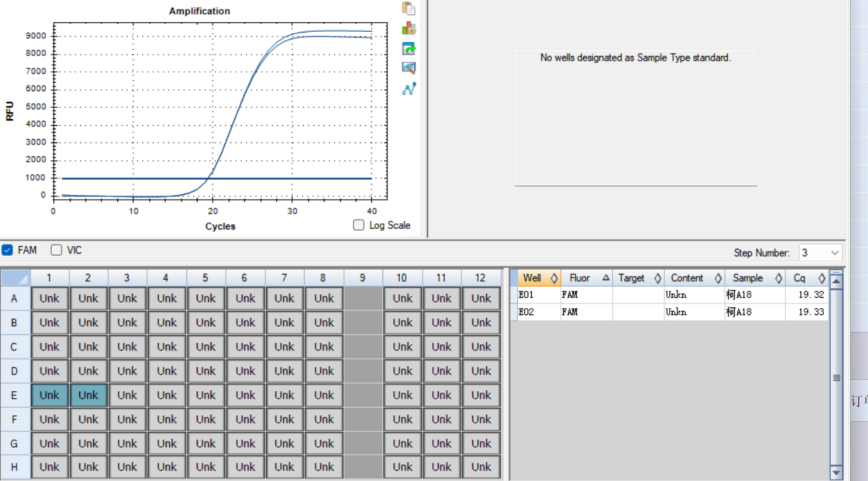Select the Unk well at F4
This screenshot has width=868, height=481.
pyautogui.click(x=166, y=419)
